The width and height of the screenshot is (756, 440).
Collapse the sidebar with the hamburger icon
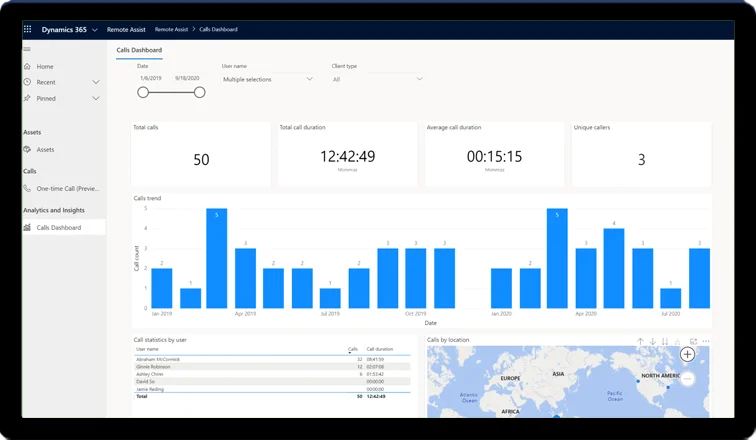27,49
